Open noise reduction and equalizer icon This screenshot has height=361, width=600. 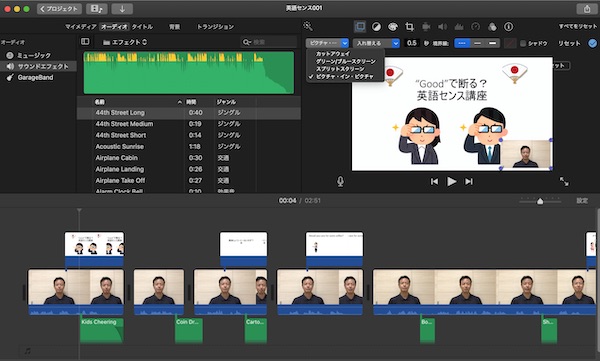coord(459,26)
